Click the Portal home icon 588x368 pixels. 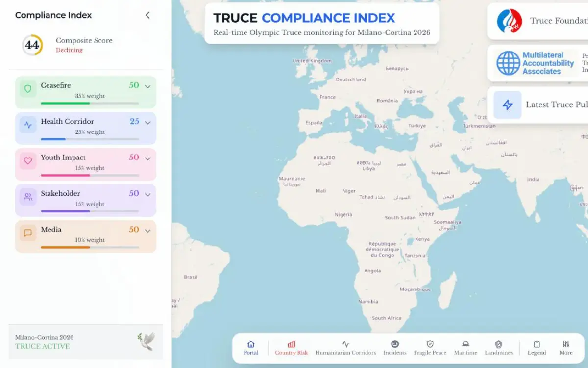tap(251, 344)
